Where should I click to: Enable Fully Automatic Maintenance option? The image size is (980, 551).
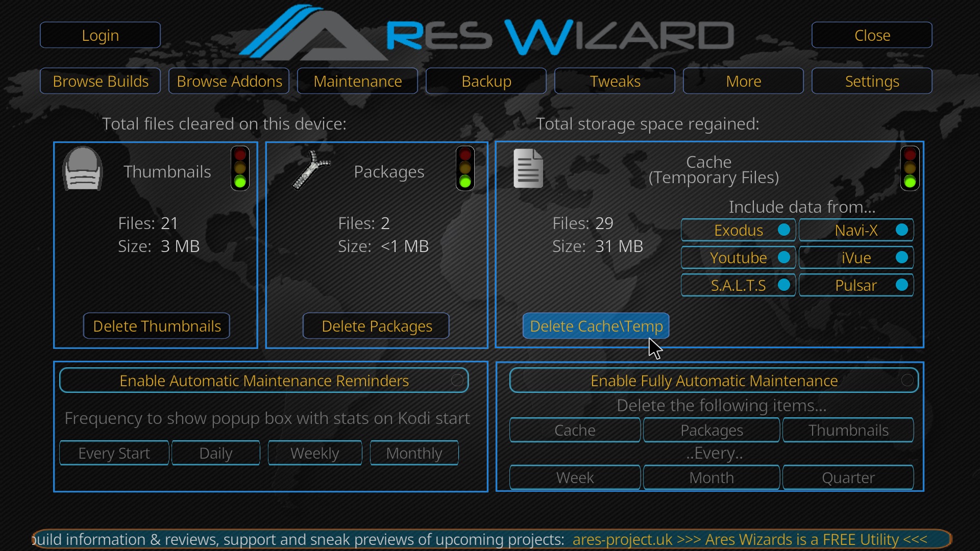click(x=714, y=381)
